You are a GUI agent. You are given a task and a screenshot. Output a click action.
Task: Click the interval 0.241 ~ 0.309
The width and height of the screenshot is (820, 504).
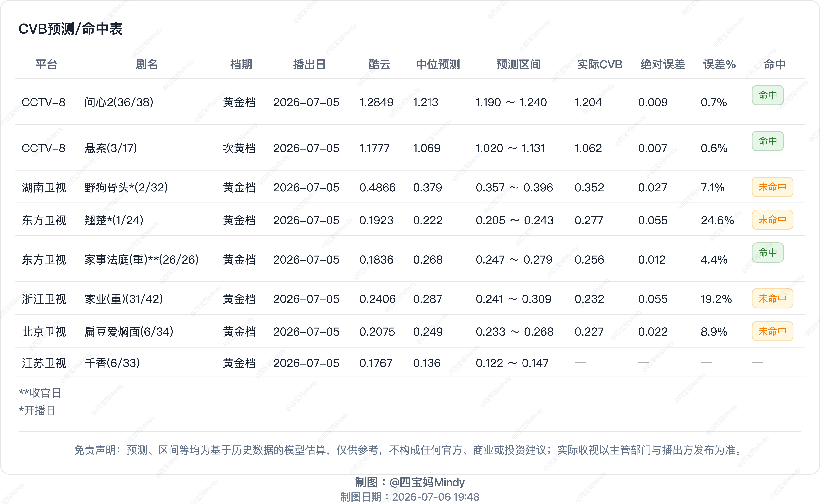[x=513, y=299]
